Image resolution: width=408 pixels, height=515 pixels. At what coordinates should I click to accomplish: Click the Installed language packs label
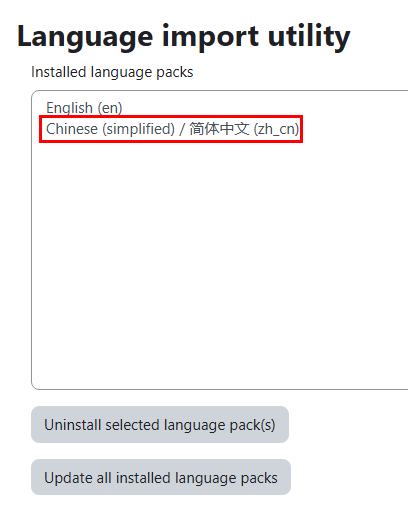coord(112,72)
